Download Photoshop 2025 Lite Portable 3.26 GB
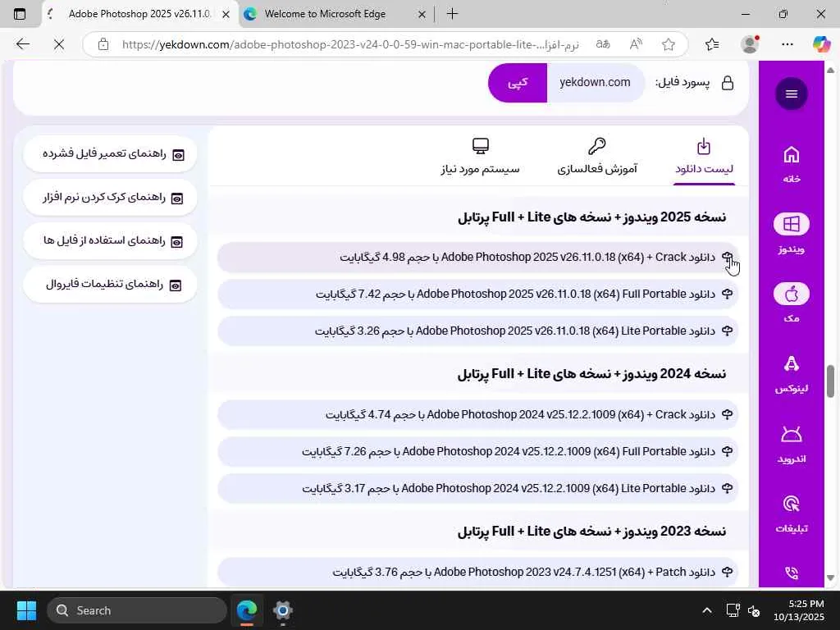840x630 pixels. (478, 331)
